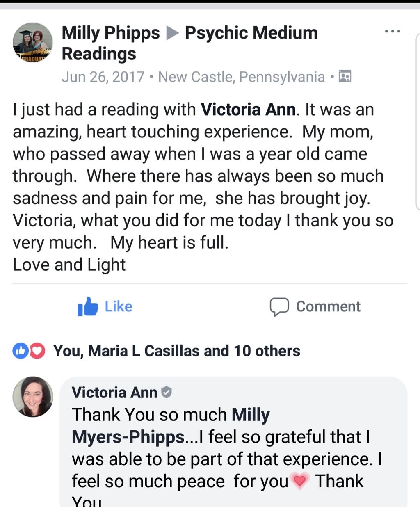Open Milly Phipps profile from post header
This screenshot has height=507, width=420.
pyautogui.click(x=111, y=33)
